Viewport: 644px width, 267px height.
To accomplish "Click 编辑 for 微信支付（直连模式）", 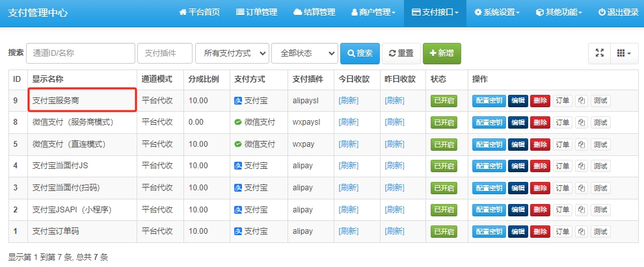I will [518, 144].
